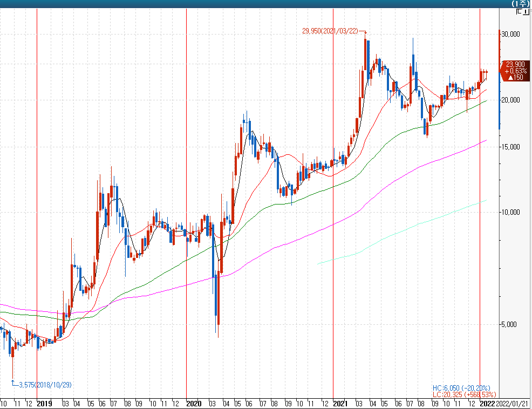
Task: Click the 3,575 low price annotation
Action: [x=44, y=385]
